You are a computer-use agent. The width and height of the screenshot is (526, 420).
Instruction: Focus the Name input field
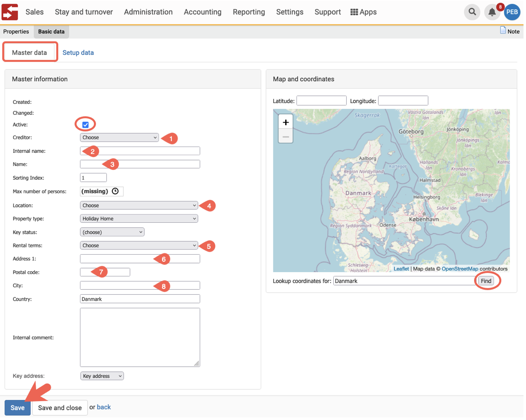tap(141, 165)
